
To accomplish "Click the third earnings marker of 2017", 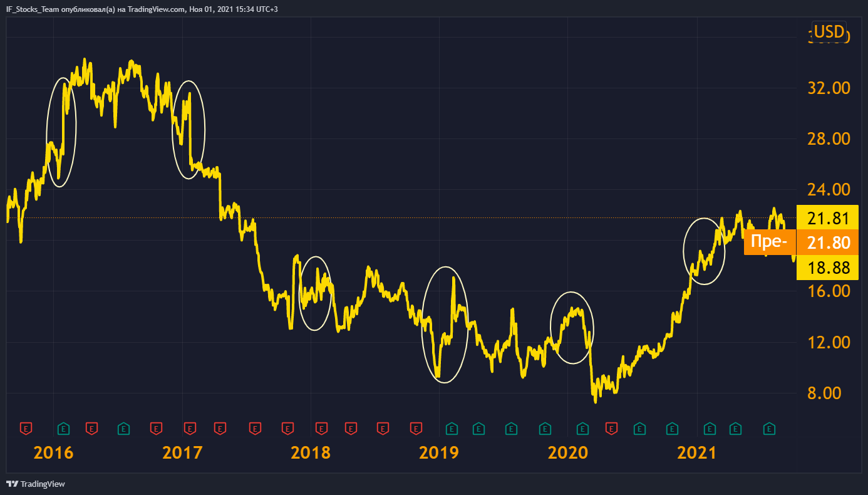I will point(255,429).
